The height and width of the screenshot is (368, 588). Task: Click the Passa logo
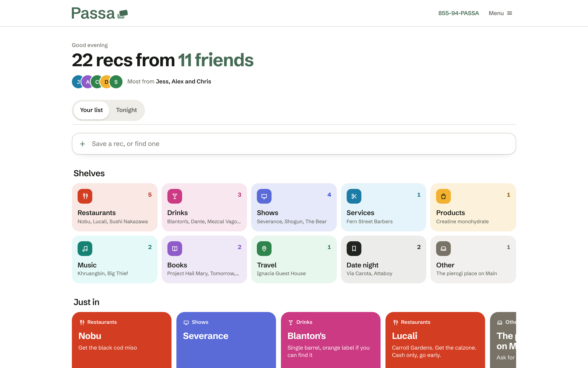(x=100, y=13)
